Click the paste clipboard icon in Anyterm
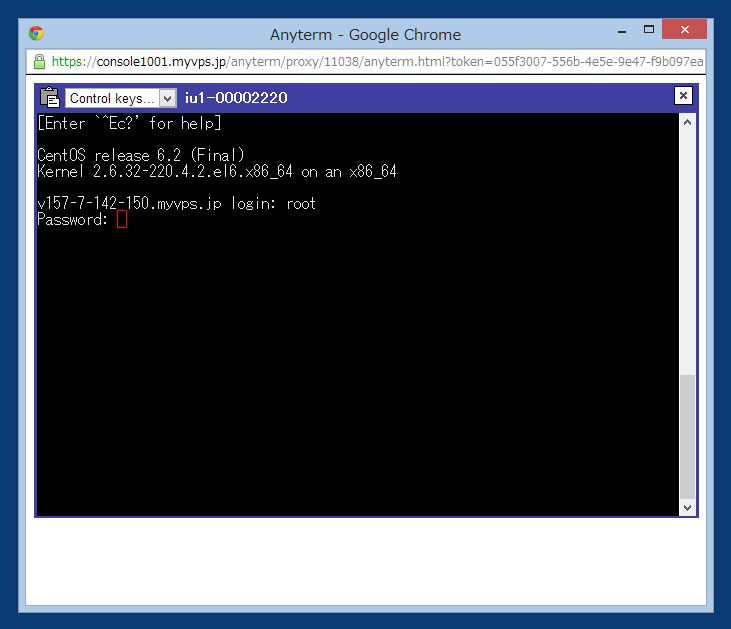This screenshot has height=629, width=731. (x=49, y=97)
